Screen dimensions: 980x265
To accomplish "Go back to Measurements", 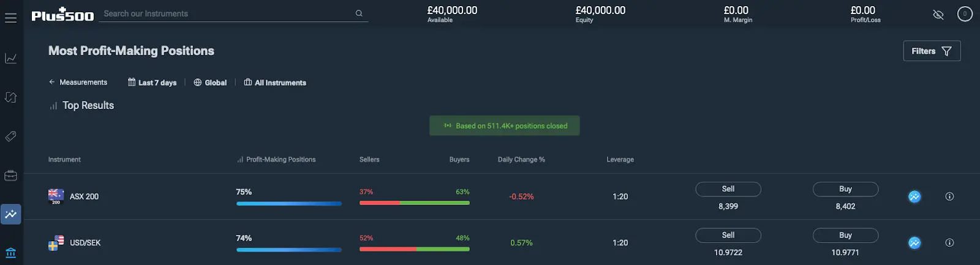I will (x=78, y=82).
